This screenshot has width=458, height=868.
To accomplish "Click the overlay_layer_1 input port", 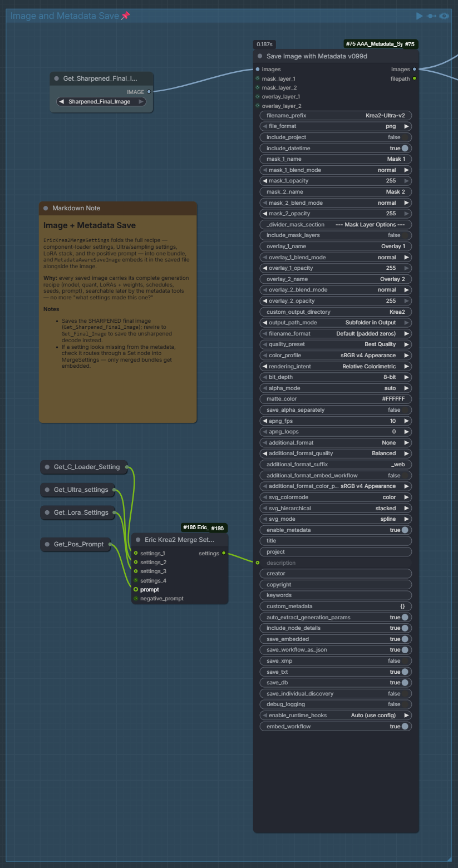I will [257, 97].
